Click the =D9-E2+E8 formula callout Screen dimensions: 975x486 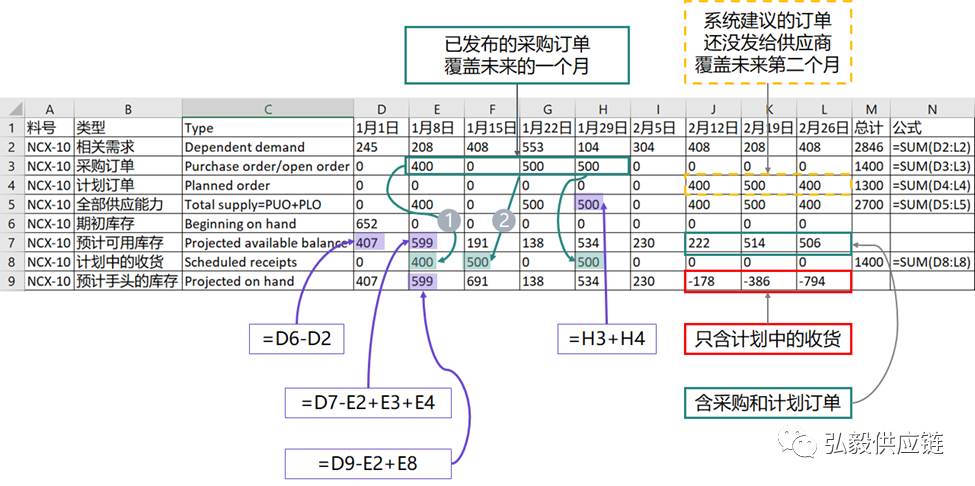coord(366,463)
